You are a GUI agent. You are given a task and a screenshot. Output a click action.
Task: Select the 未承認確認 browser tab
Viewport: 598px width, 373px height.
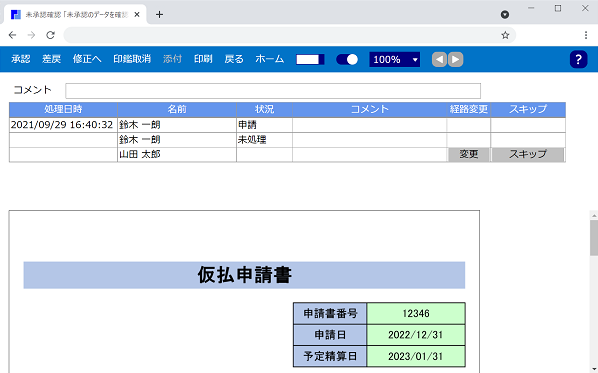pos(76,14)
